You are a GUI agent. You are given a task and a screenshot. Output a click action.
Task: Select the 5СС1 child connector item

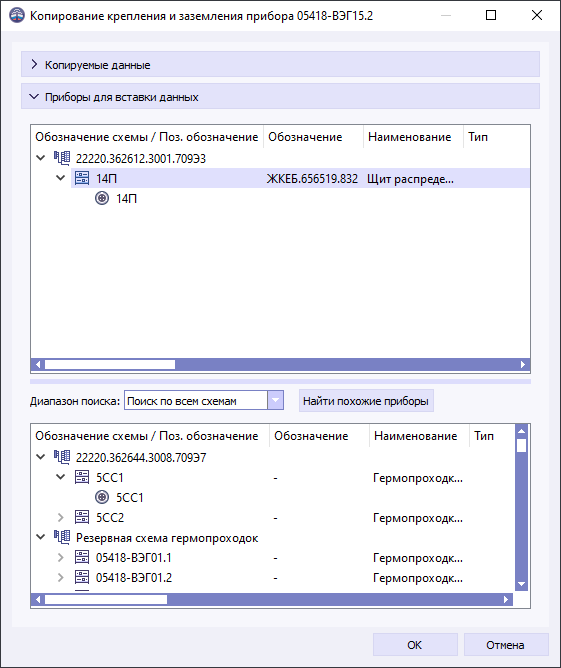click(130, 498)
